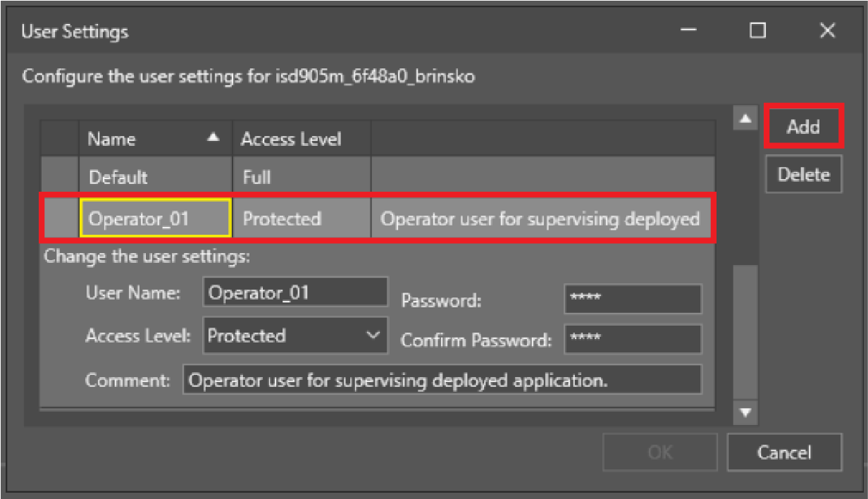Click the Password field

click(632, 299)
